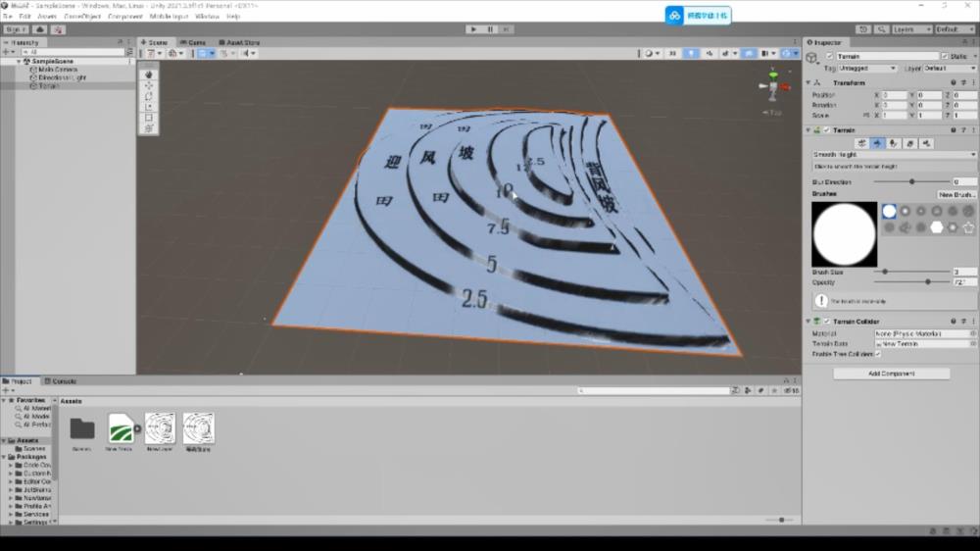Expand the Packages folder tree
Screen dimensions: 980x551
click(x=4, y=457)
